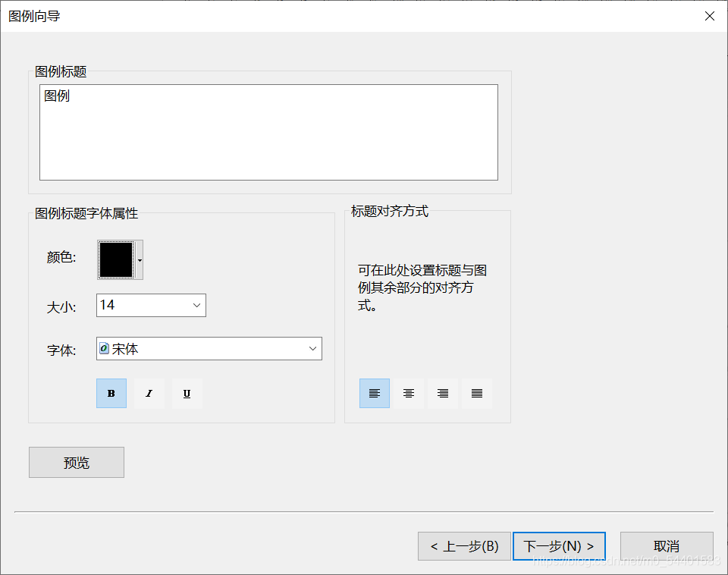Click the black color swatch

pos(116,259)
